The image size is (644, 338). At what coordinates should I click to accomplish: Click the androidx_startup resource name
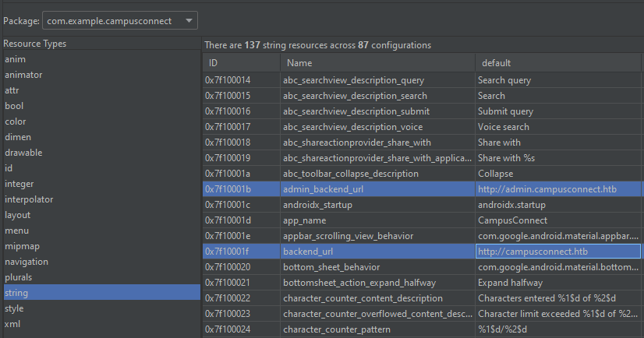318,205
